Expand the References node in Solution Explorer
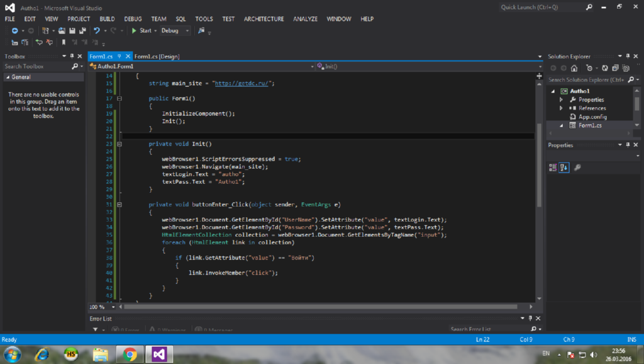 pyautogui.click(x=561, y=108)
